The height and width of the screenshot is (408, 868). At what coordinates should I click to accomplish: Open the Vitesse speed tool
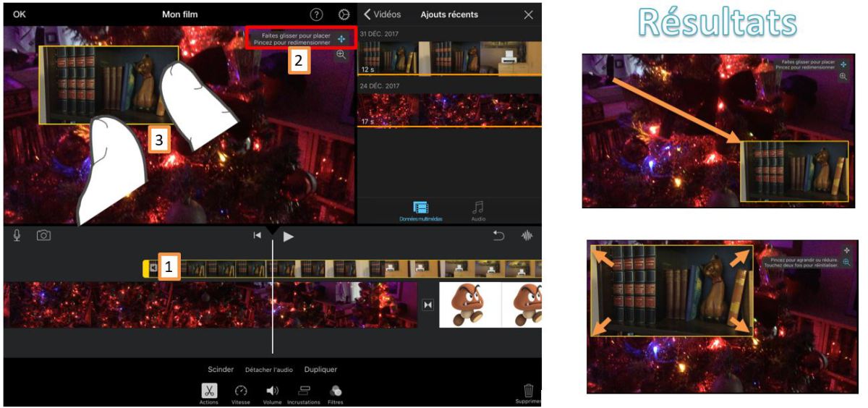(x=242, y=394)
